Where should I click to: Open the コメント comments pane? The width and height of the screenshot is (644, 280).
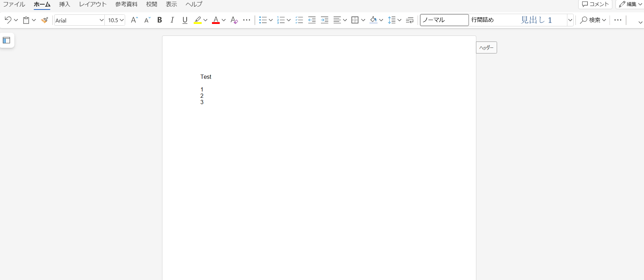595,4
